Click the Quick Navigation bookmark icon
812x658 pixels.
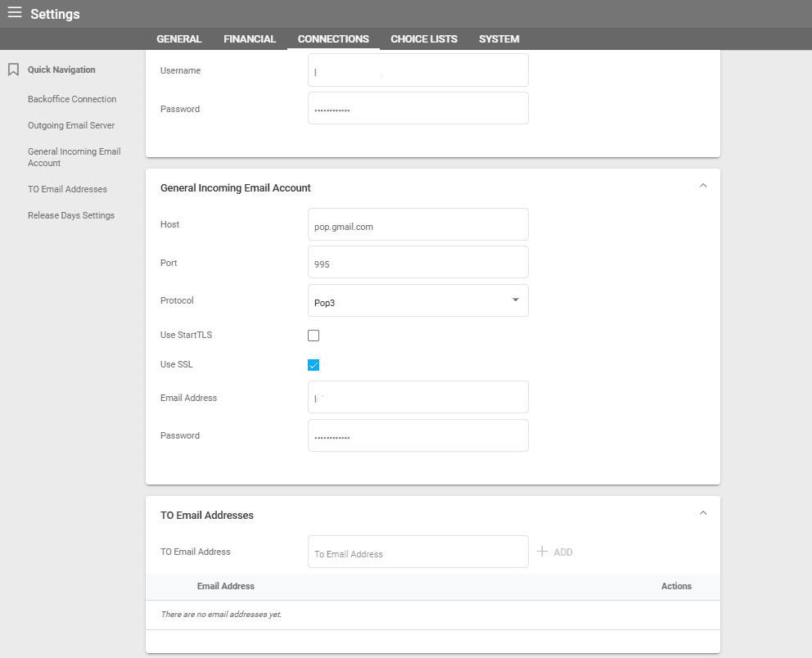click(x=13, y=70)
